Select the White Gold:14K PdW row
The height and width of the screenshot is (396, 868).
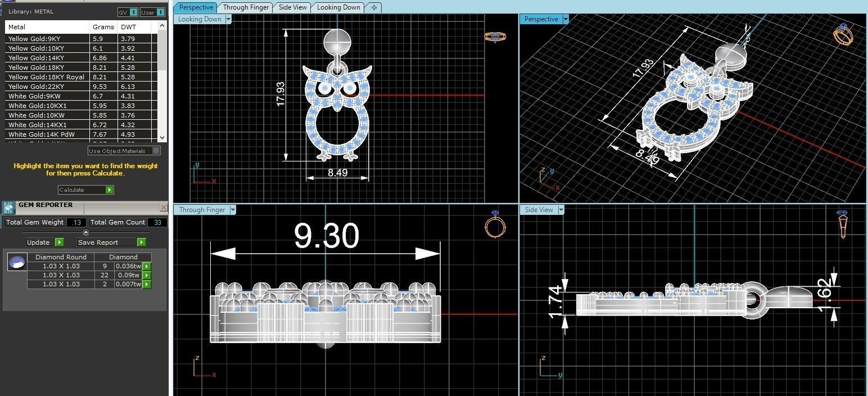point(82,134)
